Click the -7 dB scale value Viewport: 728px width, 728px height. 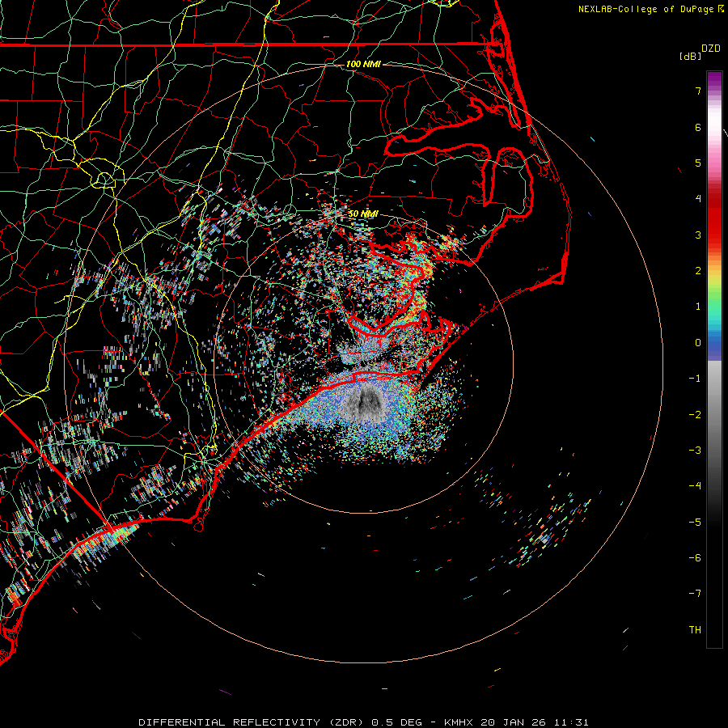tap(695, 594)
